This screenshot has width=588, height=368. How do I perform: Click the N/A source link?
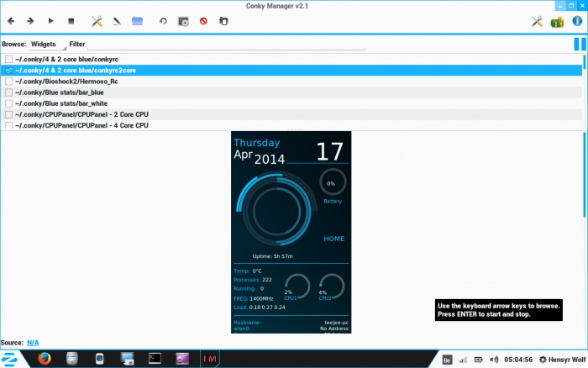coord(33,343)
